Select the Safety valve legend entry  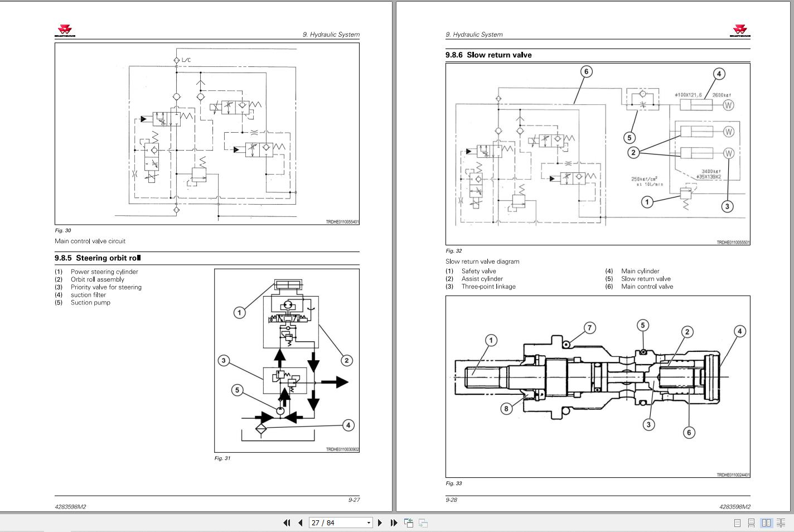click(x=478, y=271)
